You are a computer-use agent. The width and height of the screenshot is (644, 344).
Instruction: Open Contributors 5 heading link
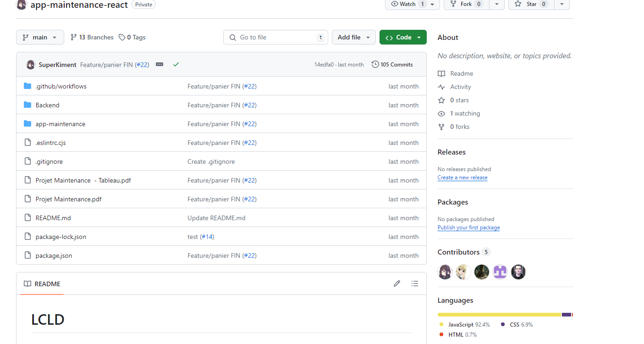pyautogui.click(x=464, y=252)
